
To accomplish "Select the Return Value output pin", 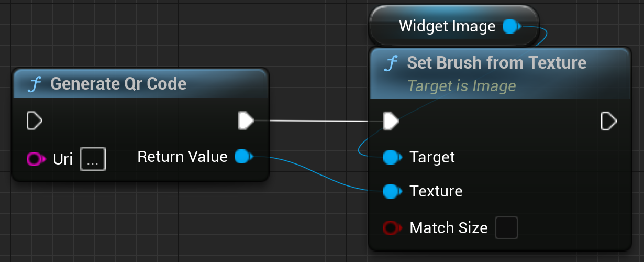I will pos(242,156).
